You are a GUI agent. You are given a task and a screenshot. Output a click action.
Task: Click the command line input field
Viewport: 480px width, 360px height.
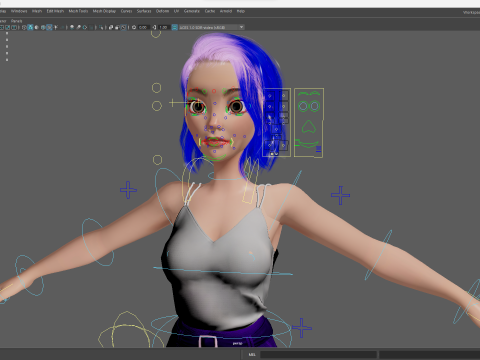[318, 354]
